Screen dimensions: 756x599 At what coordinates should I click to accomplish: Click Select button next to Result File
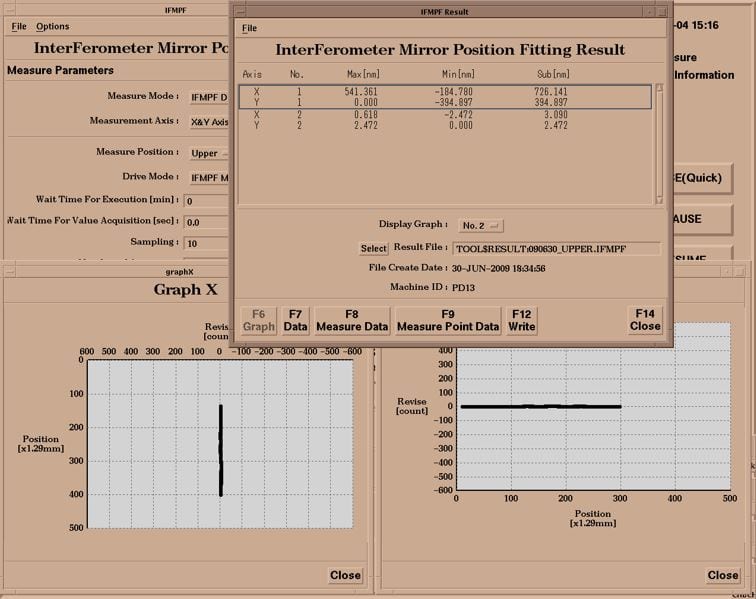[374, 248]
